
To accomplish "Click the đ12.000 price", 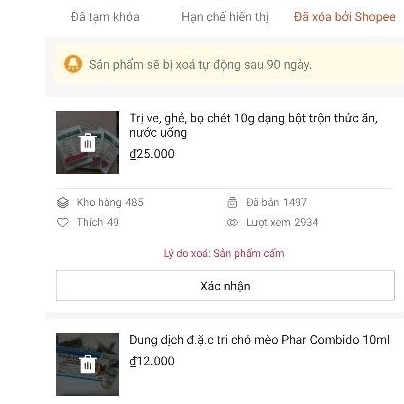I will coord(152,361).
